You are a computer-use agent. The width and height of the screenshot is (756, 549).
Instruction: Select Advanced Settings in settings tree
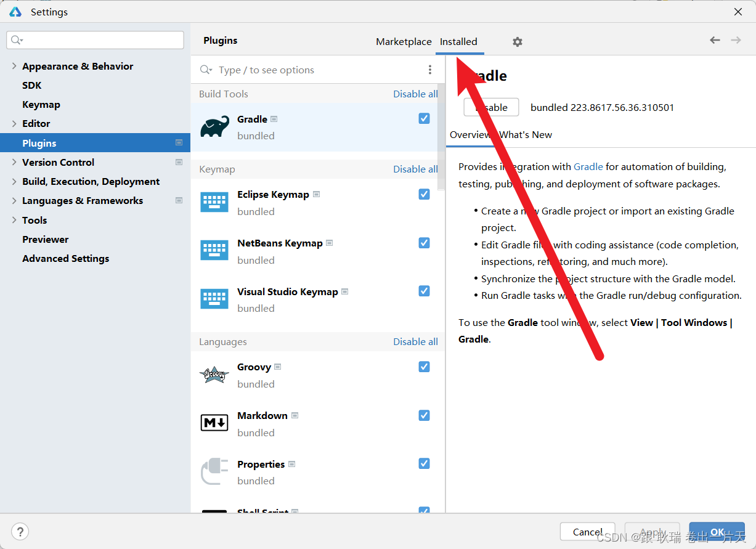point(66,258)
